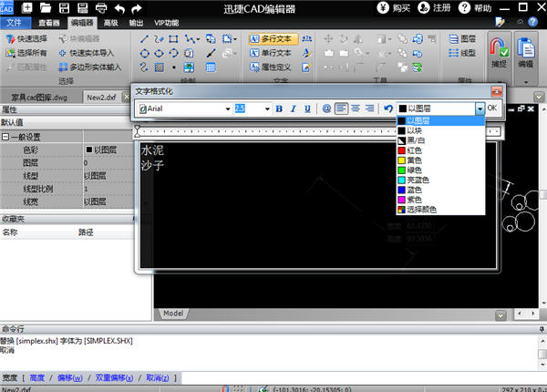Image resolution: width=547 pixels, height=392 pixels.
Task: Set center text alignment
Action: [356, 108]
